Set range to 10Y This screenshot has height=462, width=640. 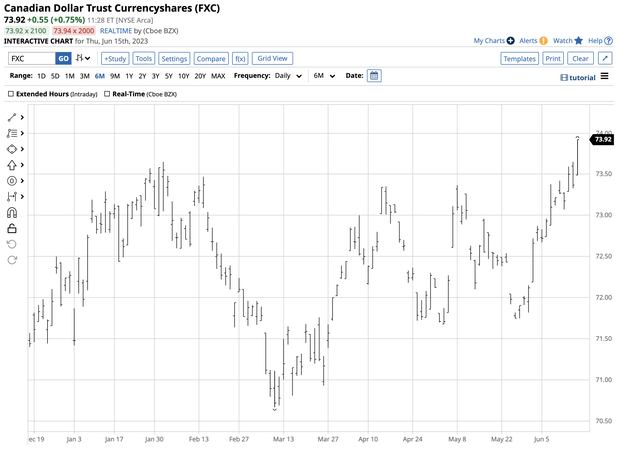[184, 76]
